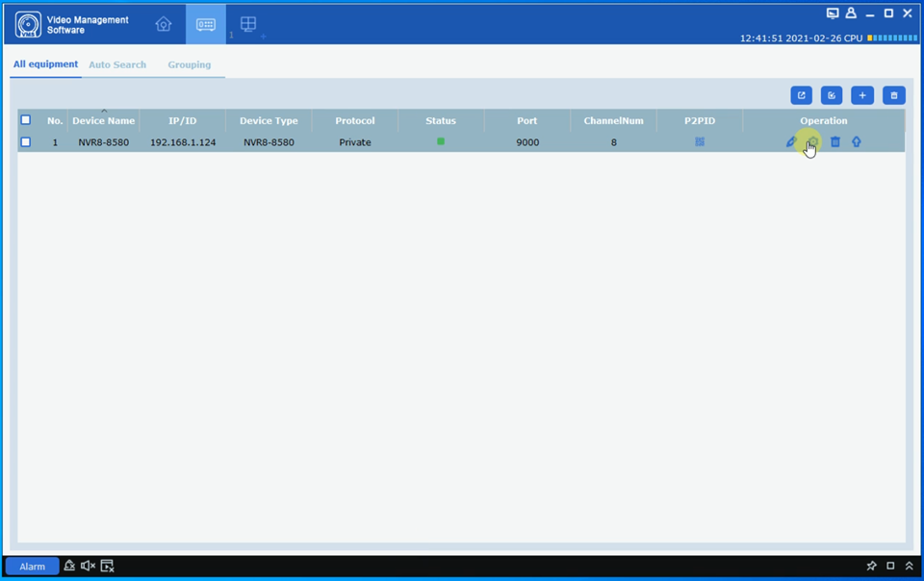Click the sort arrow on the Device Name column
Image resolution: width=924 pixels, height=581 pixels.
(103, 112)
